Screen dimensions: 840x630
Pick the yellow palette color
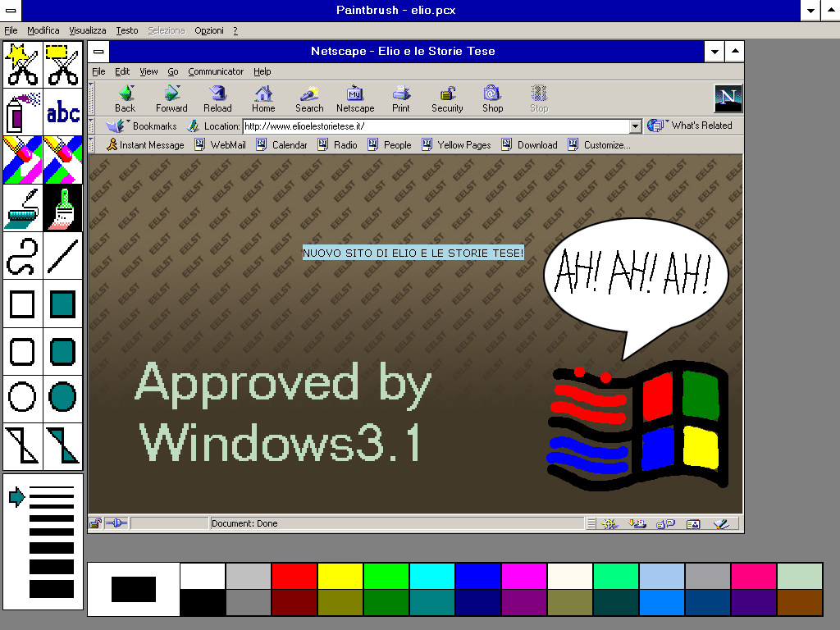tap(340, 576)
